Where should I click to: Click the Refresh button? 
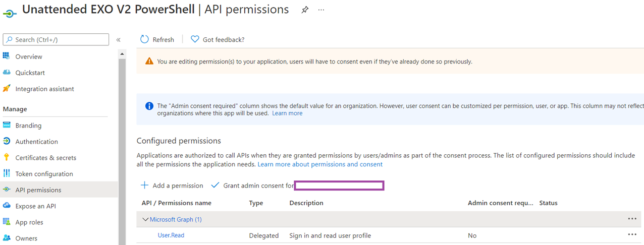157,39
